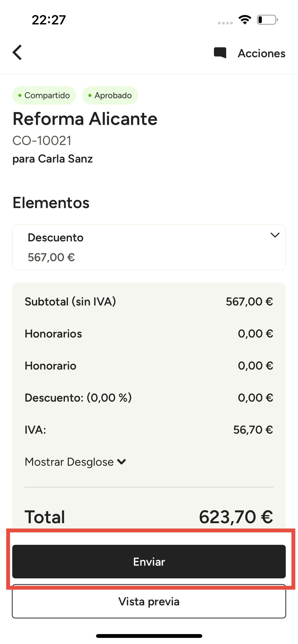Open the chat message icon
298x644 pixels.
(220, 53)
